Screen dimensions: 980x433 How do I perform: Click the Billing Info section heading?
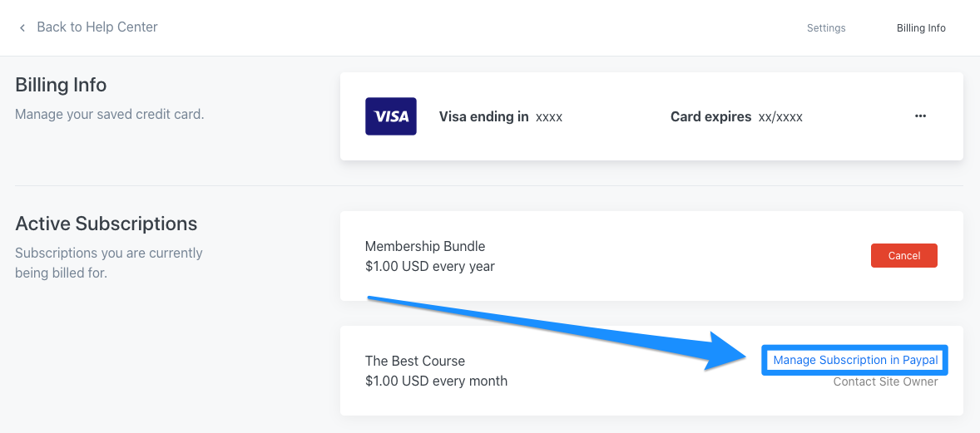tap(61, 85)
